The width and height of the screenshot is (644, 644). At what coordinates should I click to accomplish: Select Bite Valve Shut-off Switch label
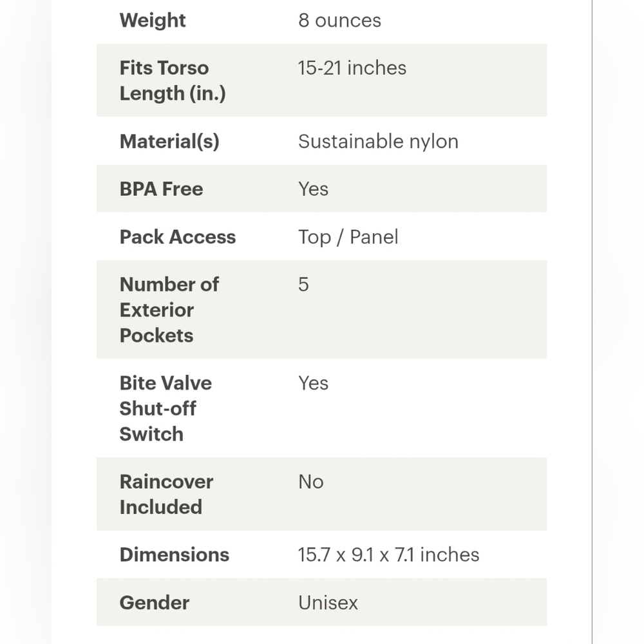[x=166, y=408]
